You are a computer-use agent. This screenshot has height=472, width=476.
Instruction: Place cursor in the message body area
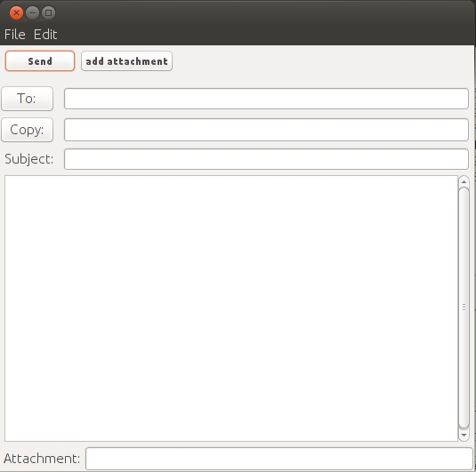click(231, 308)
